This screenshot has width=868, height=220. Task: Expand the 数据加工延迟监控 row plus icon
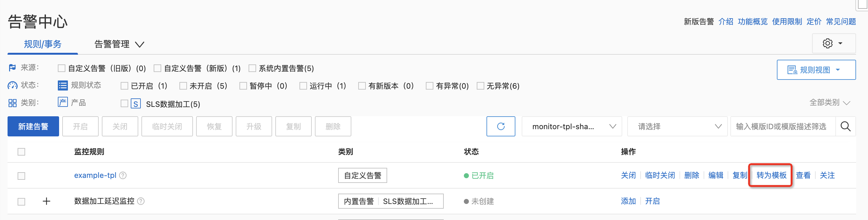47,201
